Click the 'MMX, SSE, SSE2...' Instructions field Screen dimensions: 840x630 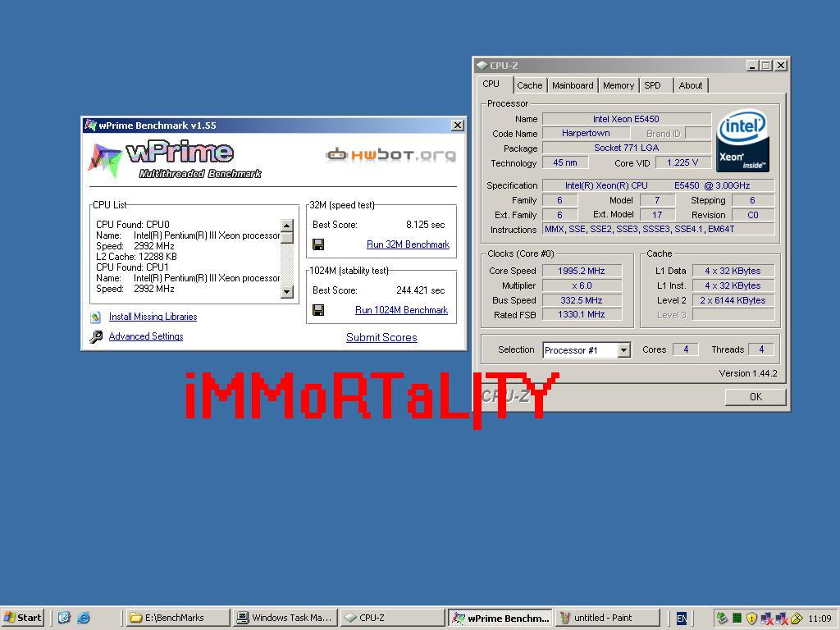click(659, 230)
